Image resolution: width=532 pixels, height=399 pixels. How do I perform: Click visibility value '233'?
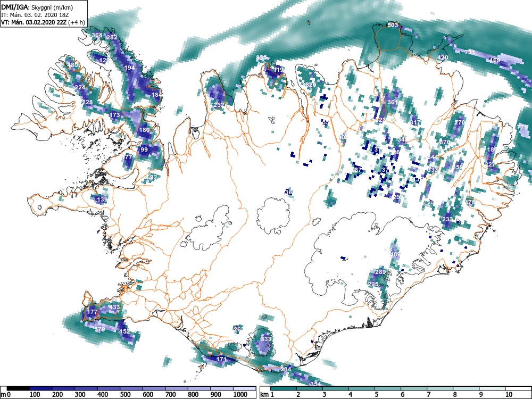pos(447,219)
